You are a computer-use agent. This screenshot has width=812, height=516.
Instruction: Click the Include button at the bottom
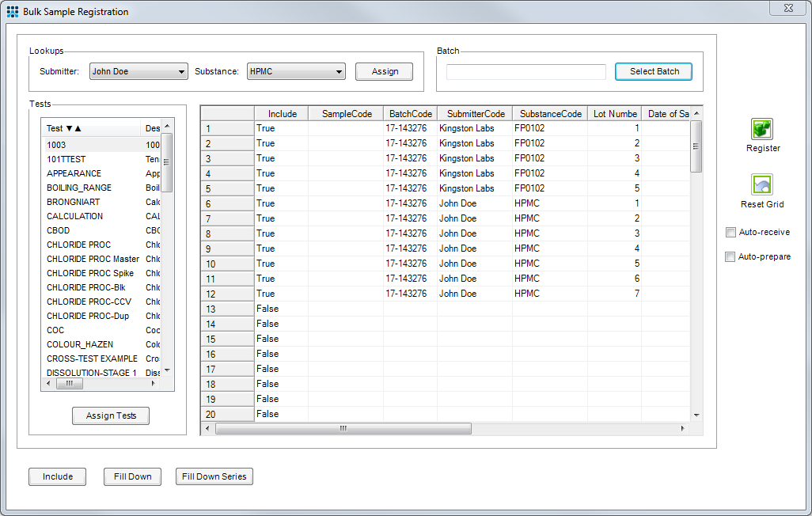57,476
